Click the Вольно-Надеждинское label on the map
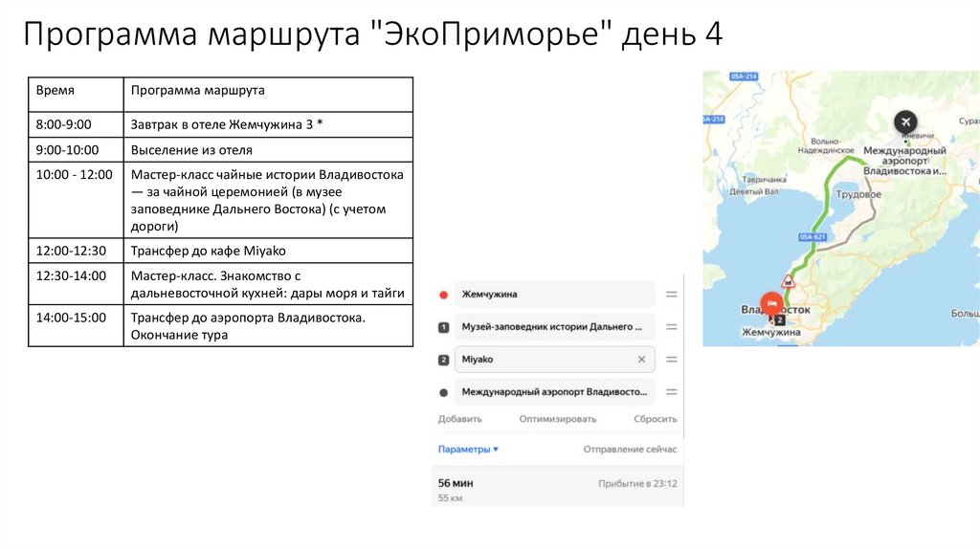This screenshot has height=549, width=980. pyautogui.click(x=826, y=145)
